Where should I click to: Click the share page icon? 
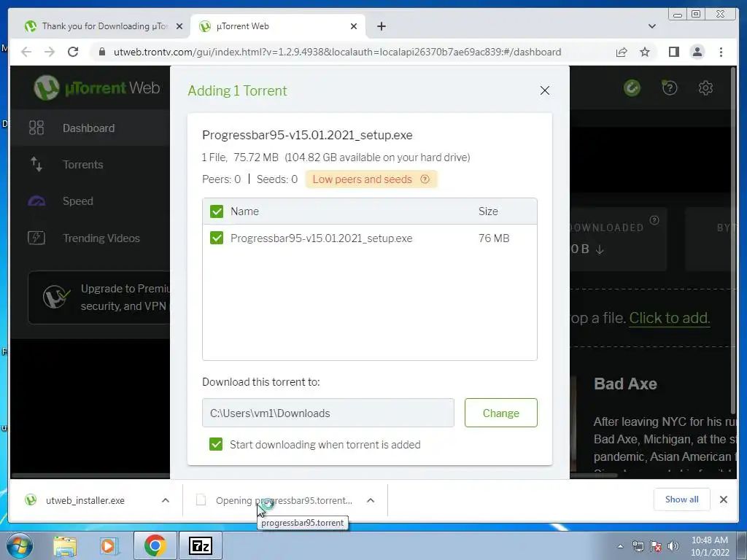pos(622,52)
